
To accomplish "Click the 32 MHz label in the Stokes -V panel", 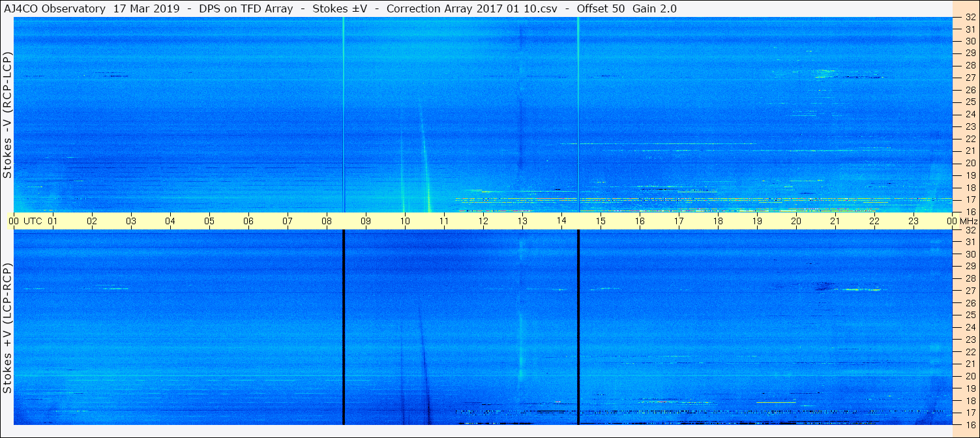I will [970, 17].
